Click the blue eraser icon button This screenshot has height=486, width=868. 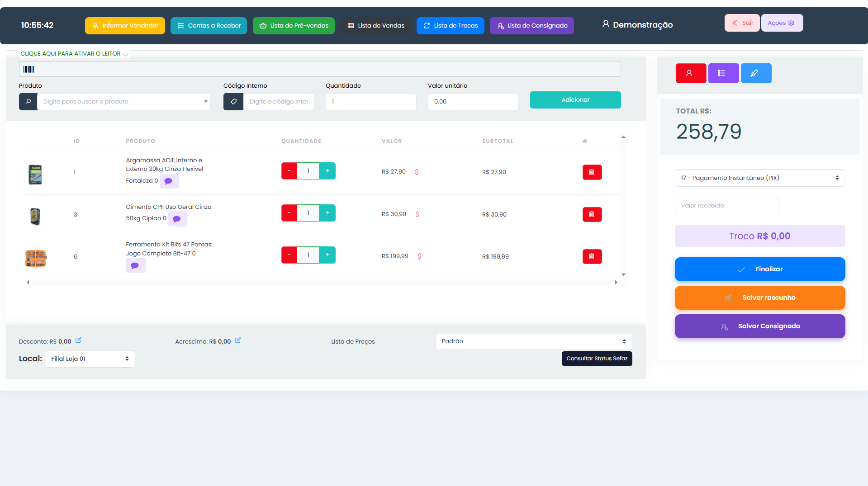(x=755, y=73)
